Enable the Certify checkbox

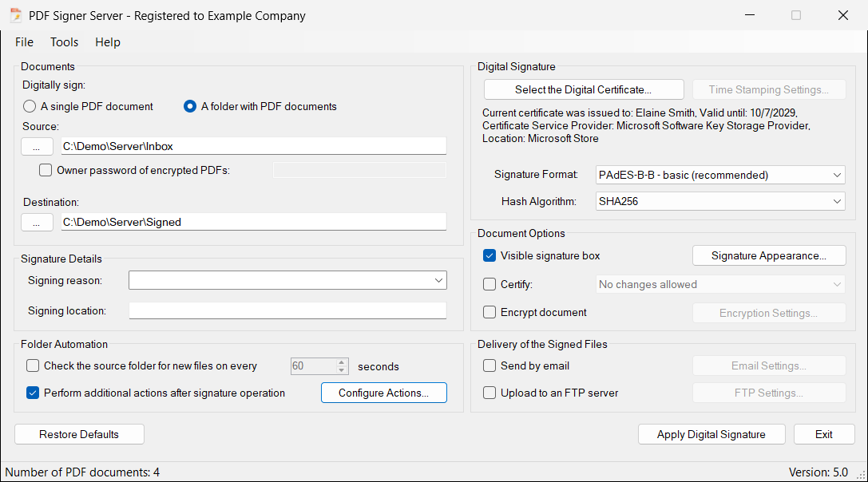[489, 284]
